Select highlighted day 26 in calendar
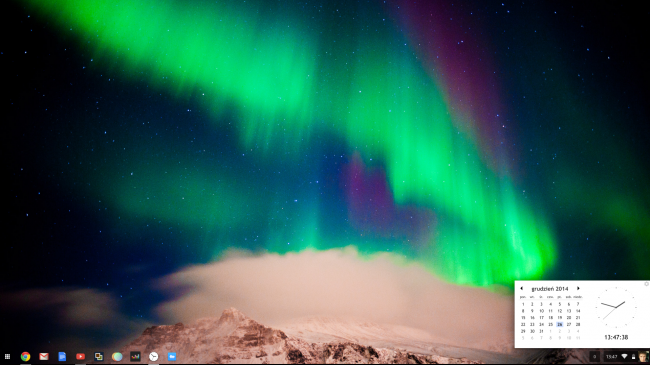 [560, 324]
